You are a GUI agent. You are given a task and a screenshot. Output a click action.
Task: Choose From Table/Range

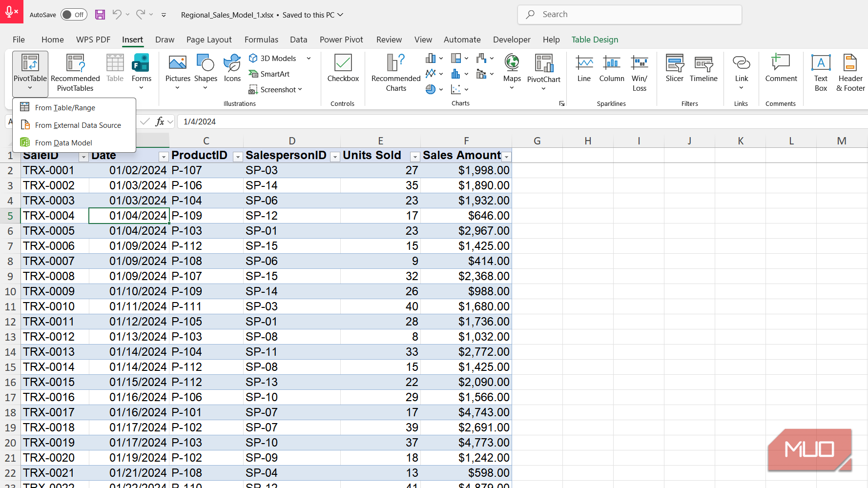pyautogui.click(x=74, y=107)
